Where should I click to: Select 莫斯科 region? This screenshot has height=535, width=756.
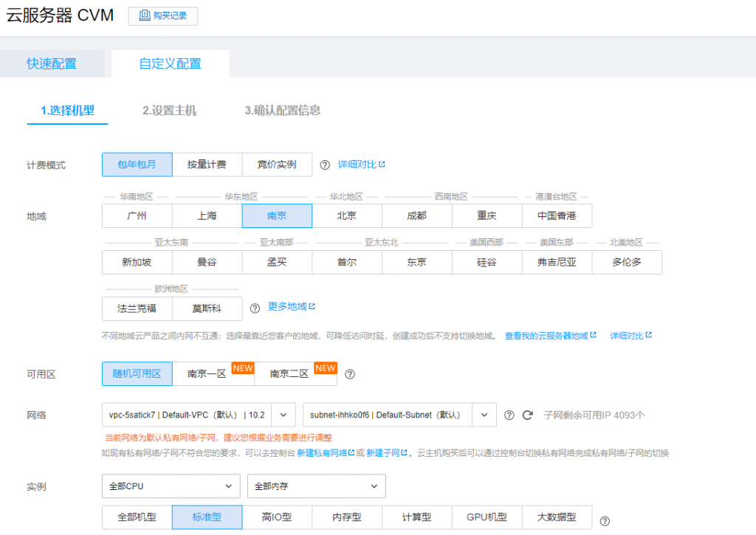207,308
